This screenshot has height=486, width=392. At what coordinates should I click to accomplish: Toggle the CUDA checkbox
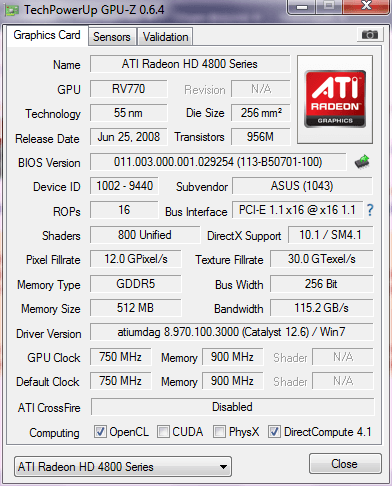[x=163, y=432]
